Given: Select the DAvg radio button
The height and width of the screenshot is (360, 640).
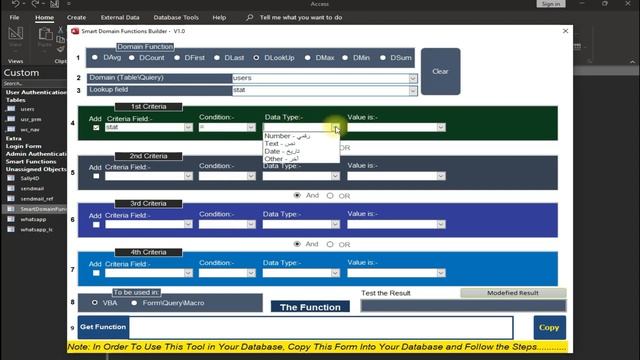Looking at the screenshot, I should pyautogui.click(x=95, y=58).
